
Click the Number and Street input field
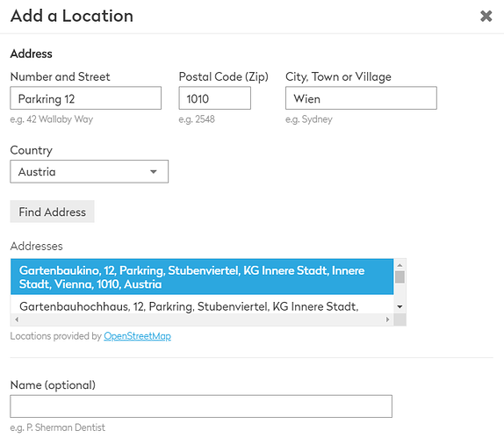click(86, 98)
